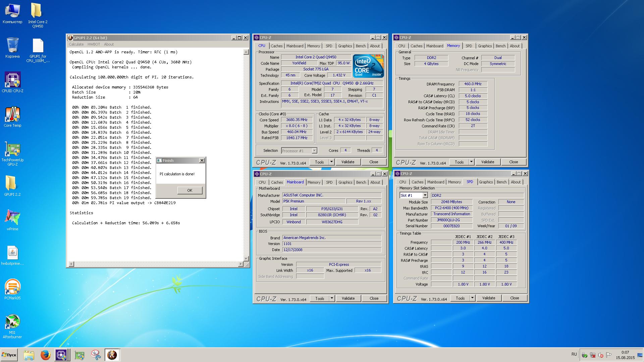The width and height of the screenshot is (644, 362).
Task: Expand Tools dropdown arrow in CPU-Z CPU window
Action: click(x=331, y=162)
